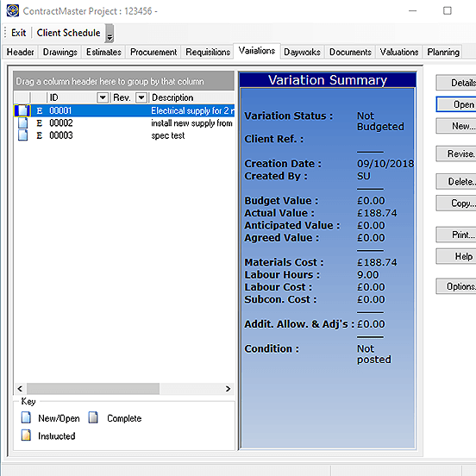Select the 'spec test' variation row
Image resolution: width=476 pixels, height=476 pixels.
pos(124,135)
